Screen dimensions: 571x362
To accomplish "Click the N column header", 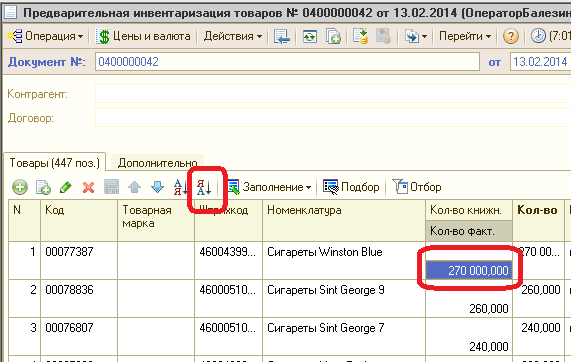I will click(x=24, y=220).
